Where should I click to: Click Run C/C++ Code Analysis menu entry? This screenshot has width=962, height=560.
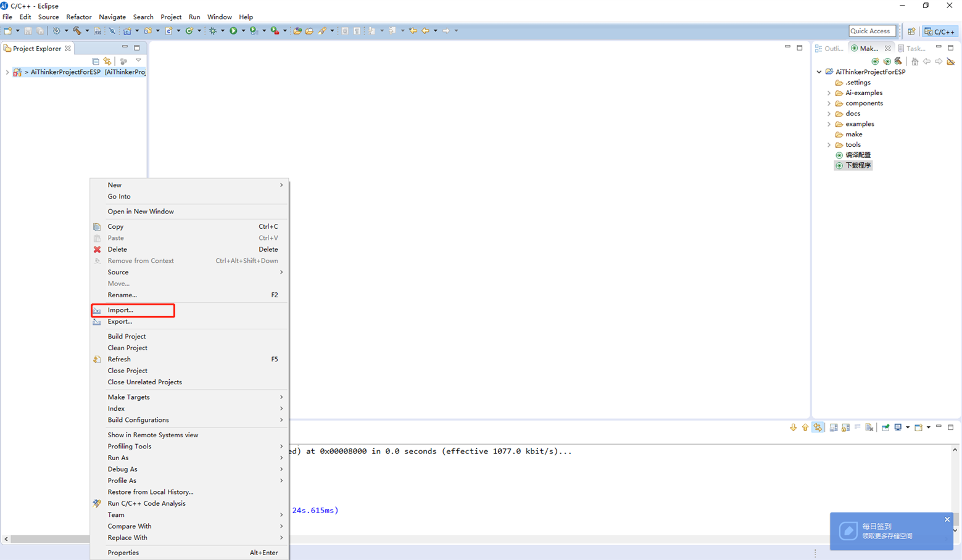click(190, 503)
